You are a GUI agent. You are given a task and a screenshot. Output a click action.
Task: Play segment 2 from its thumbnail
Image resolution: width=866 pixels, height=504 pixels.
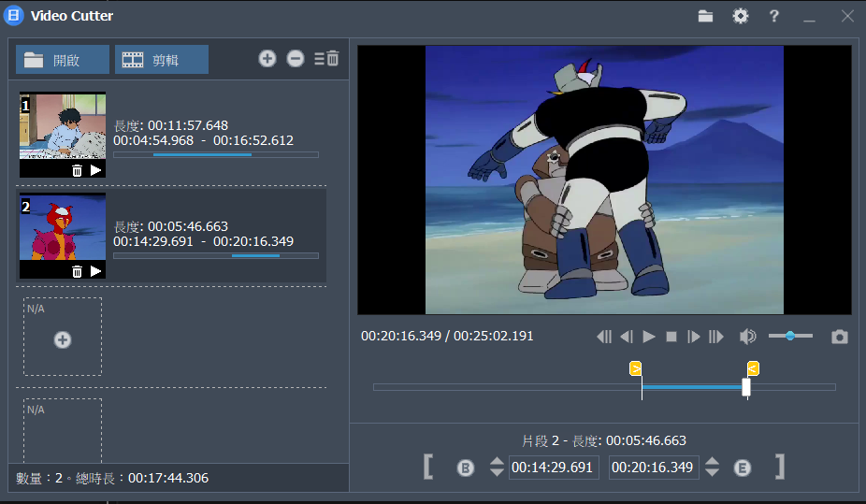coord(95,271)
